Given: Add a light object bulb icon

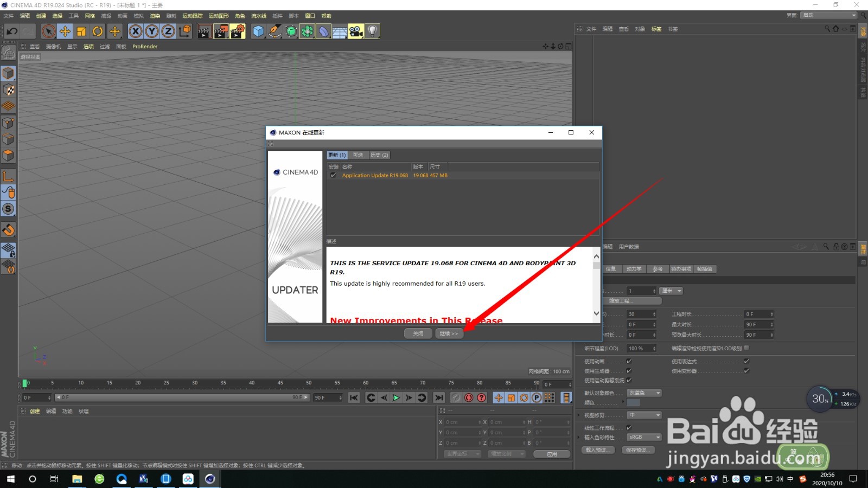Looking at the screenshot, I should coord(372,31).
